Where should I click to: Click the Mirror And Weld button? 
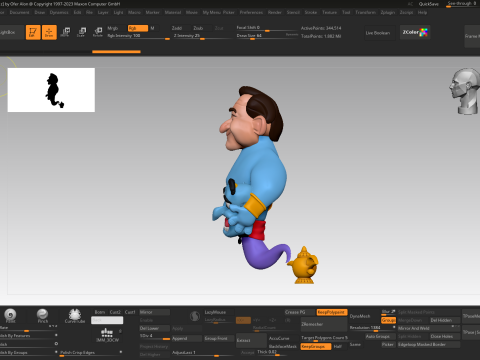click(x=429, y=328)
